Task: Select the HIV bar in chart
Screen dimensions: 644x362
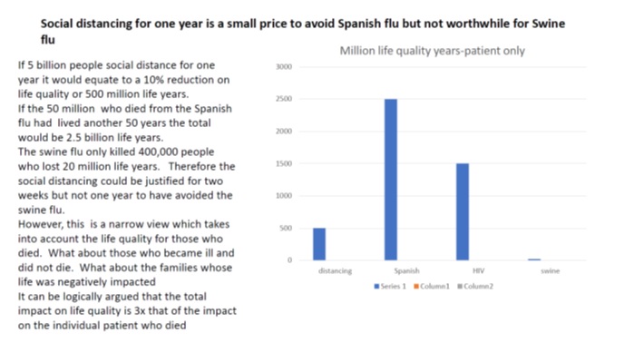Action: click(463, 212)
